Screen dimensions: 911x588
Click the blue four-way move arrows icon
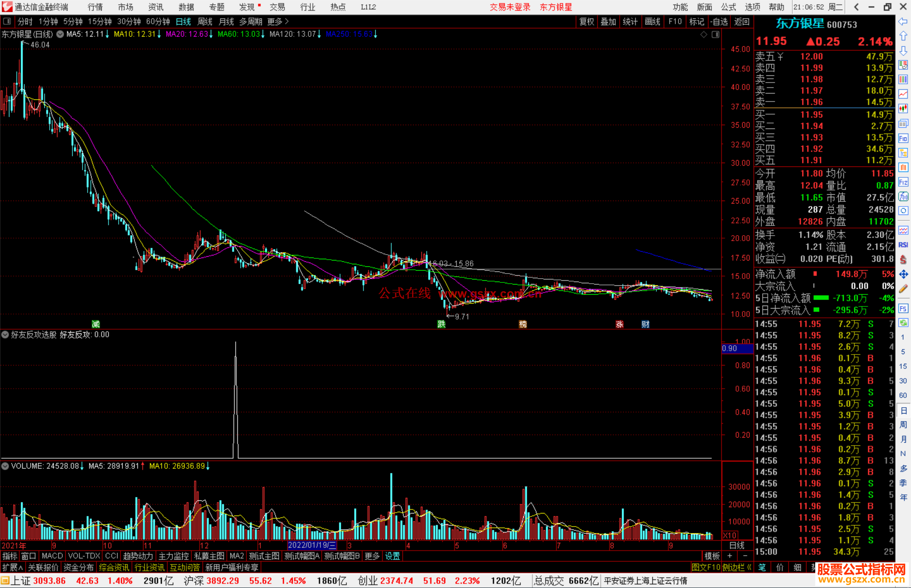[x=903, y=274]
